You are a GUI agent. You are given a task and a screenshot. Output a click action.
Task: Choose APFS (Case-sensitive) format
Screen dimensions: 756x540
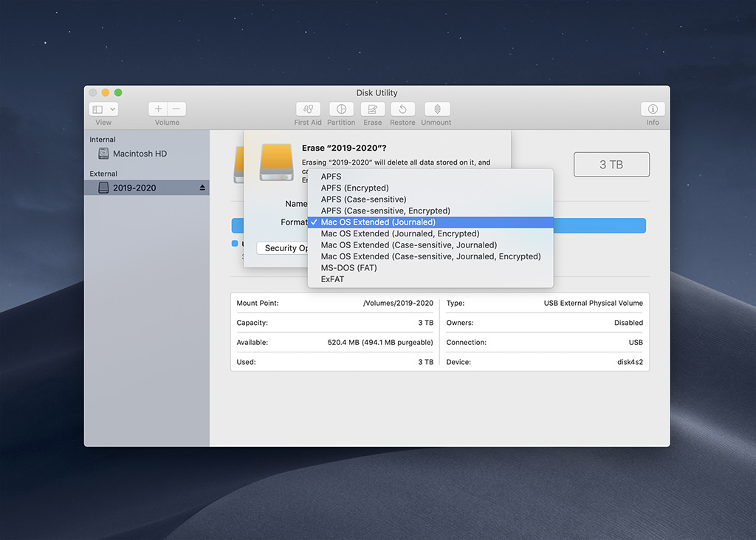point(430,199)
